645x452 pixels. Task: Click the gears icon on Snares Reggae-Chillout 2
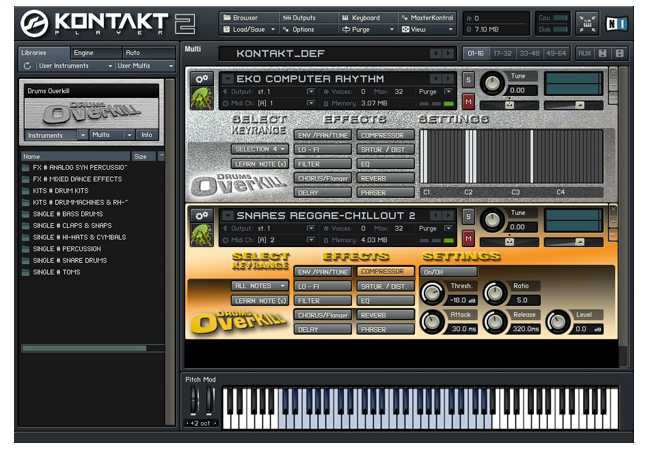pos(202,215)
